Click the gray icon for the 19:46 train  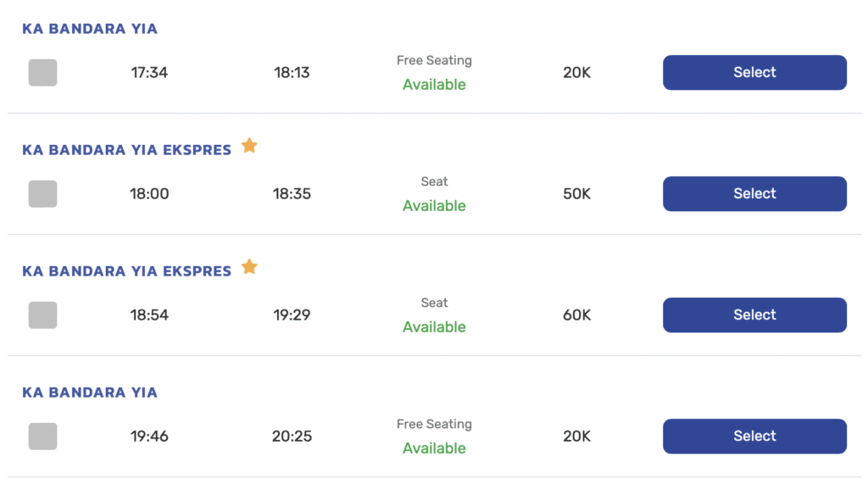(42, 437)
